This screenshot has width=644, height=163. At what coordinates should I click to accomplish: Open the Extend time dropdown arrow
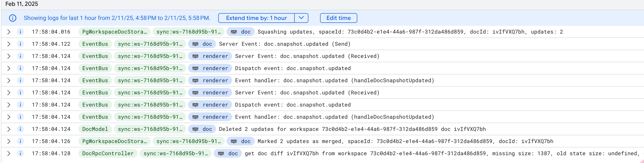[301, 18]
